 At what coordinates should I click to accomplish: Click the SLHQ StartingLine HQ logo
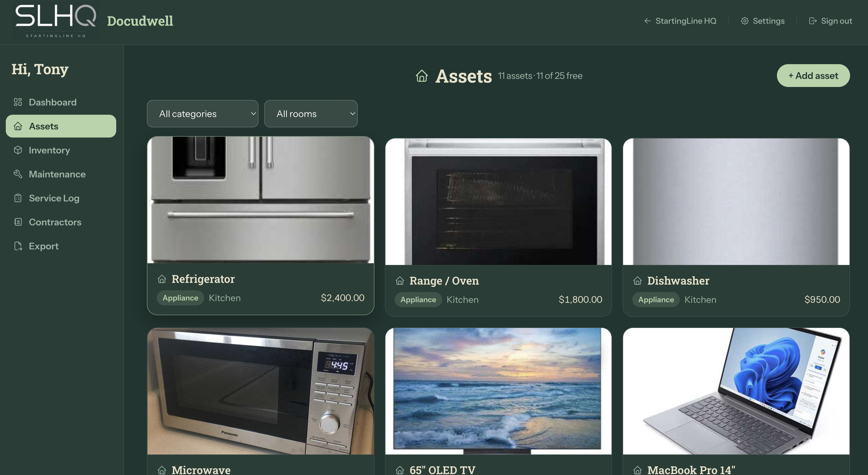[56, 21]
